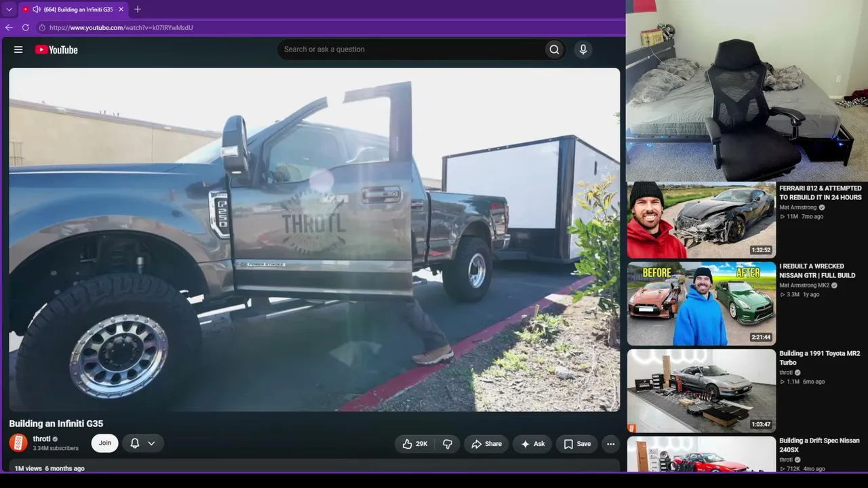Open the throtl channel avatar
868x488 pixels.
(18, 443)
